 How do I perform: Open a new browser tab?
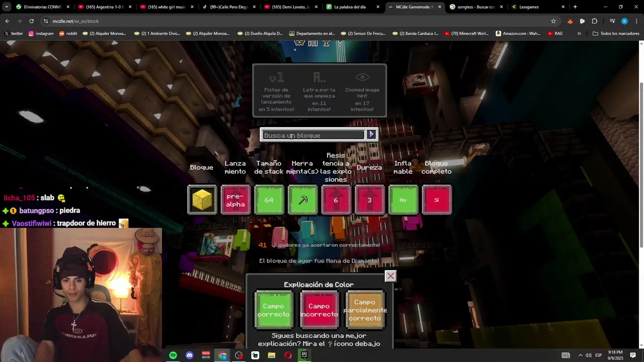pos(575,7)
